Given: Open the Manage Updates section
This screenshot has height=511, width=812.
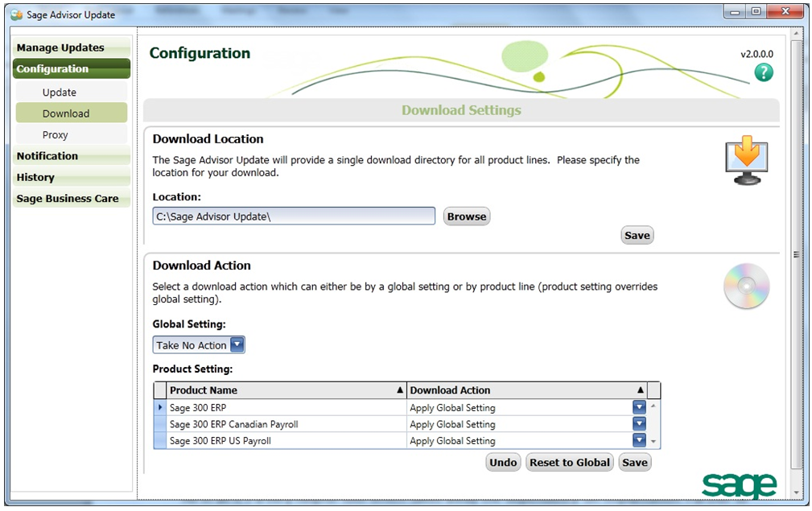Looking at the screenshot, I should click(72, 47).
